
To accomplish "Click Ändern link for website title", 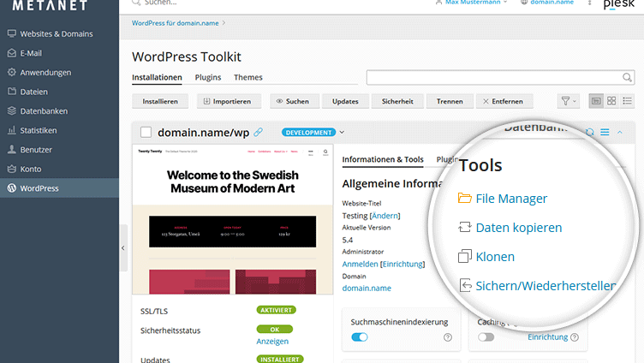I will [385, 216].
